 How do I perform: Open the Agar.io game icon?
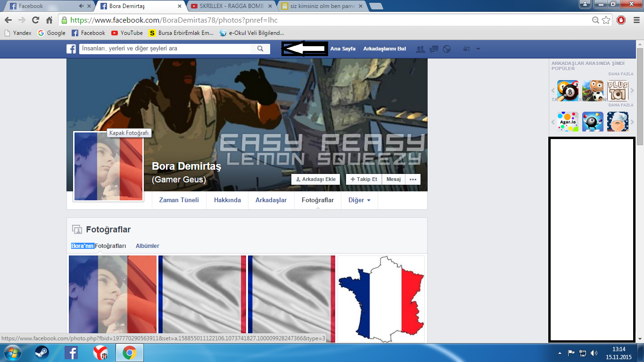(568, 122)
